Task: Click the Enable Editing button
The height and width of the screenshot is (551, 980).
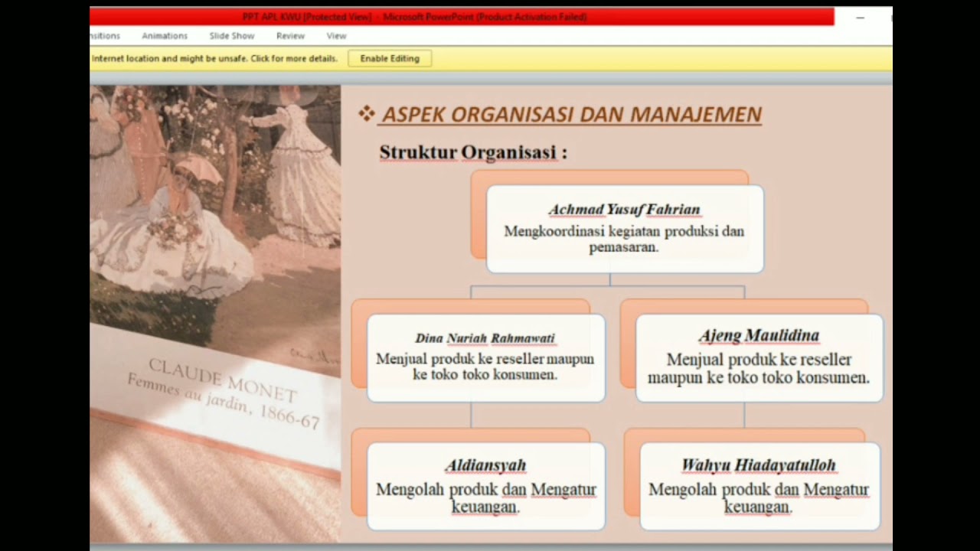Action: 390,58
